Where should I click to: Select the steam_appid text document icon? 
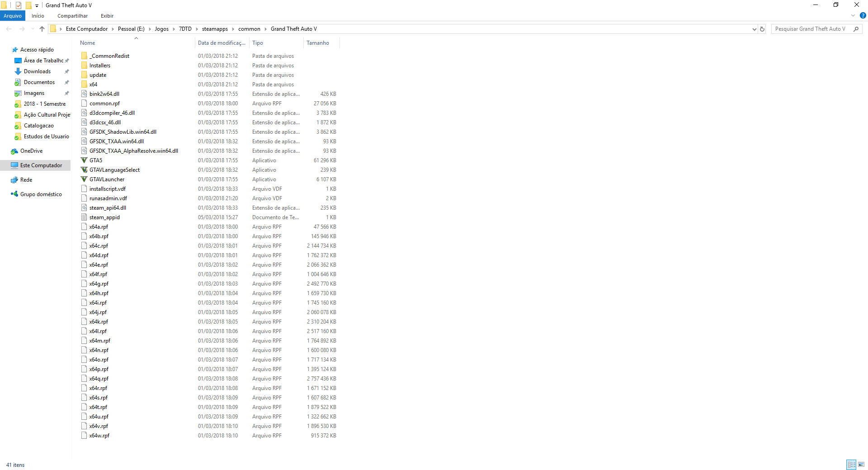click(x=84, y=217)
